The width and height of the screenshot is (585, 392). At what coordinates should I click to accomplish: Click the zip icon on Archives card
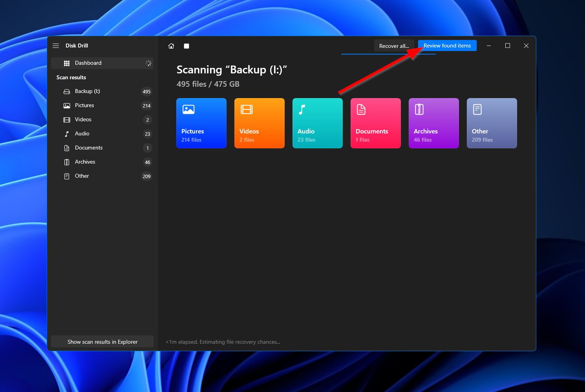419,109
